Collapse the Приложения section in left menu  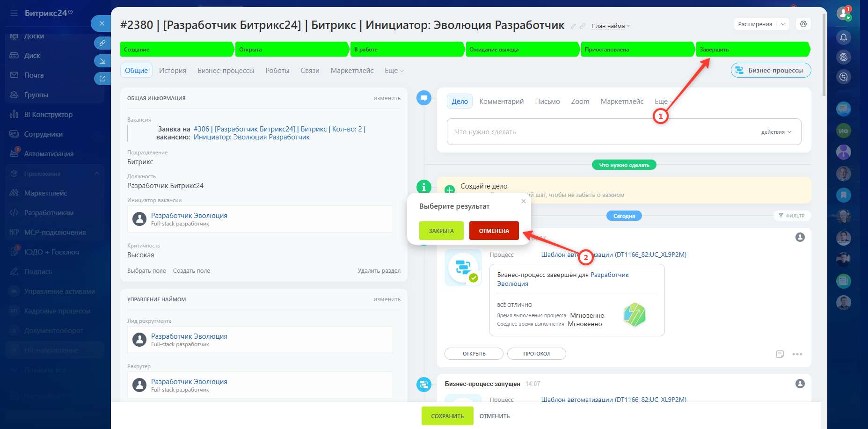tap(97, 174)
